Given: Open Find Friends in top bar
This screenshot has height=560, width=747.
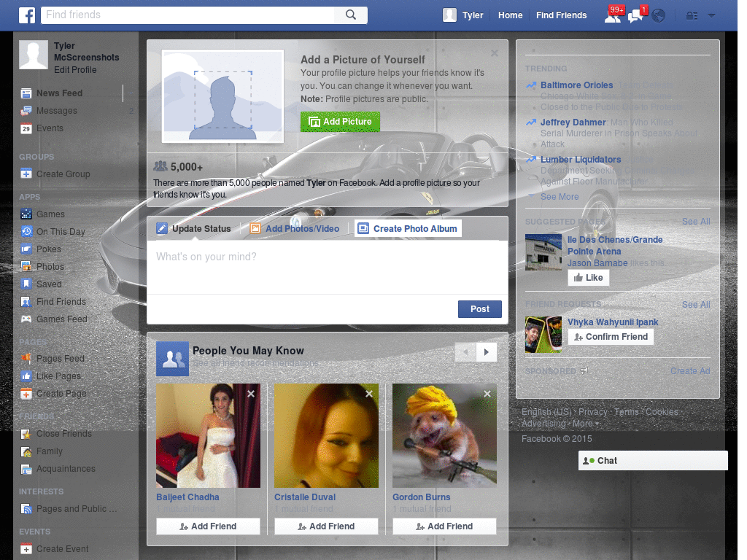Looking at the screenshot, I should point(561,15).
